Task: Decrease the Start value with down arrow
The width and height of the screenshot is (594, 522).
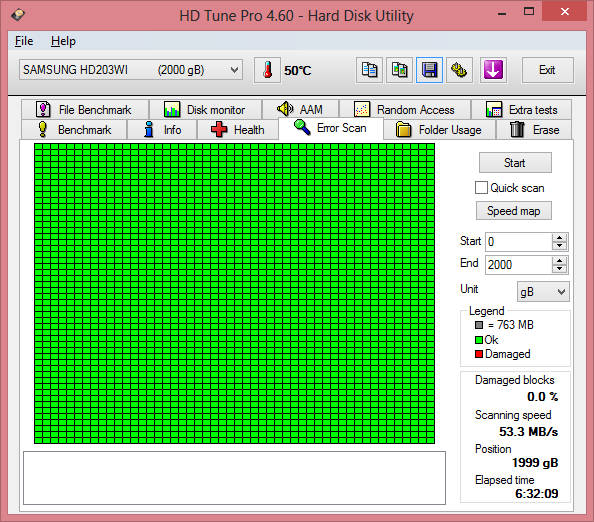Action: click(560, 246)
